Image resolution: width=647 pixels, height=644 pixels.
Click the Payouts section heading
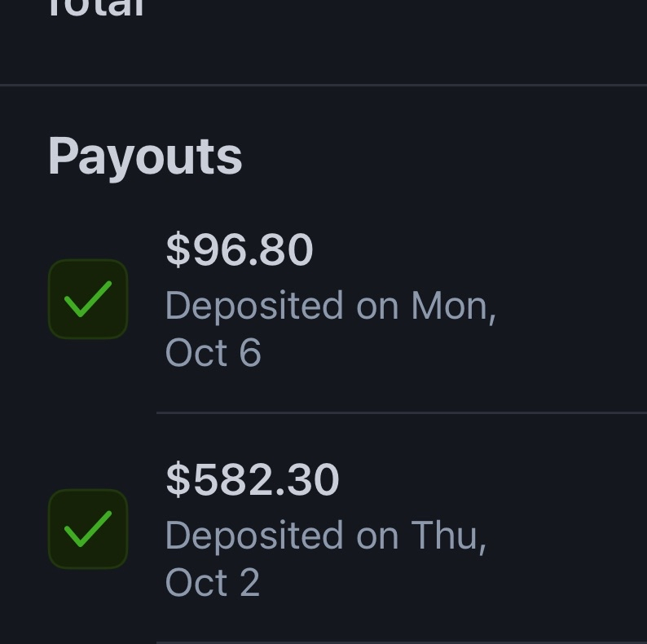(x=145, y=156)
